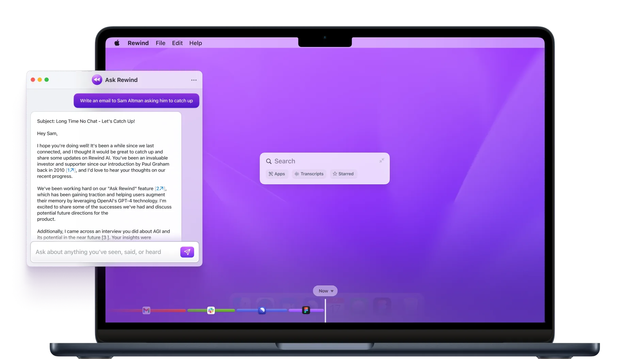Click the Slack icon on the timeline
The height and width of the screenshot is (359, 644).
211,310
